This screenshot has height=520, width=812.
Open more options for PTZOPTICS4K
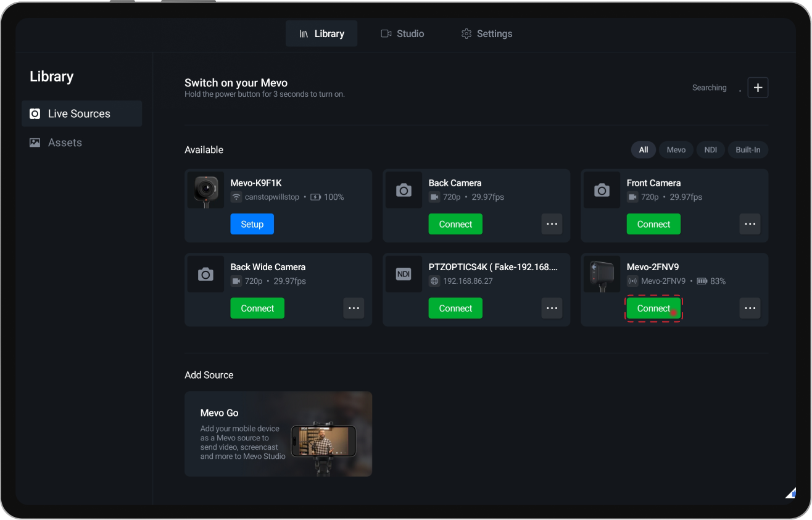tap(552, 308)
